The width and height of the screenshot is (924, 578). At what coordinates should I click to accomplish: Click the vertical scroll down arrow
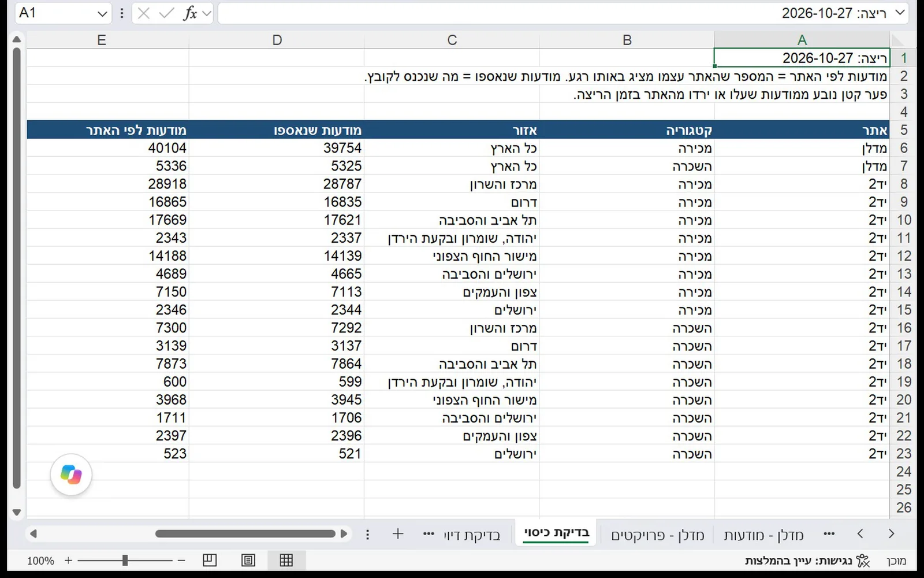(16, 512)
